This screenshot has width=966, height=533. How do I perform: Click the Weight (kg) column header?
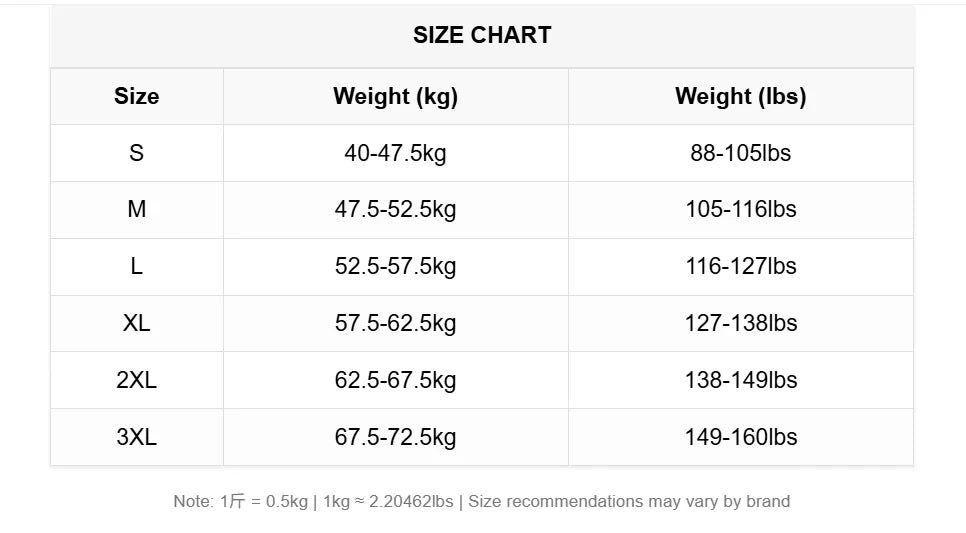[395, 96]
